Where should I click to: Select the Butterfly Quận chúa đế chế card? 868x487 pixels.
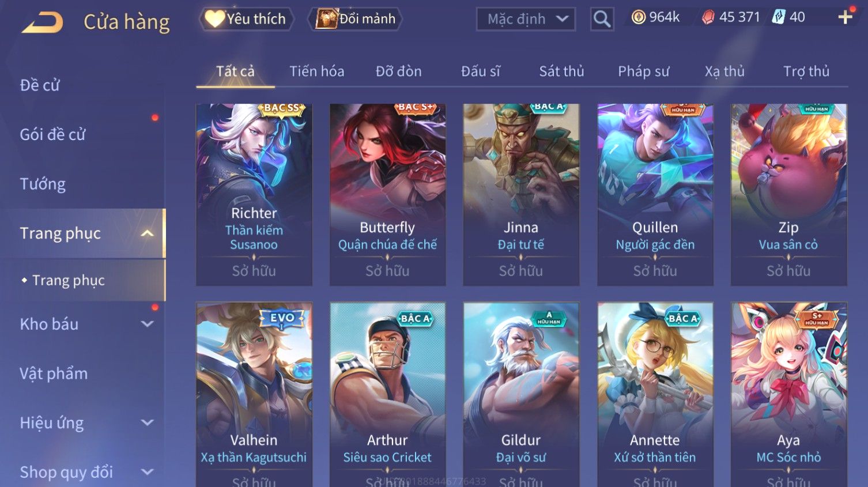[387, 195]
